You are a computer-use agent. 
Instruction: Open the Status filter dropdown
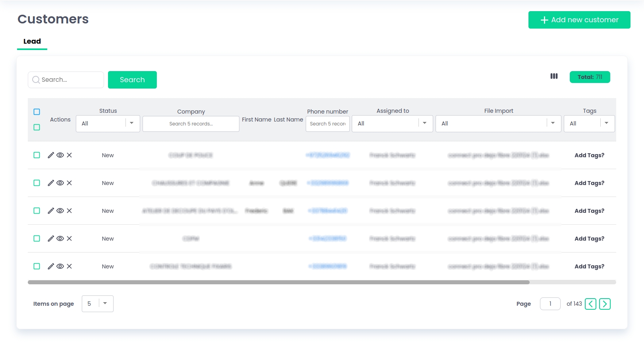click(108, 123)
